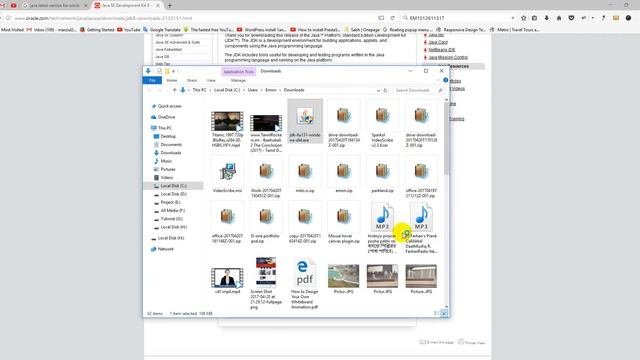Bookmark this page with star icon
The width and height of the screenshot is (640, 360).
click(524, 18)
